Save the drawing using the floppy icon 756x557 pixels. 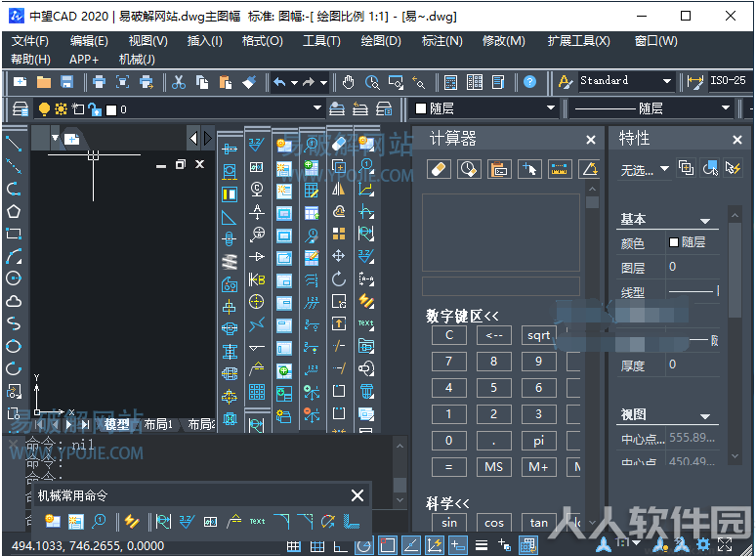66,82
